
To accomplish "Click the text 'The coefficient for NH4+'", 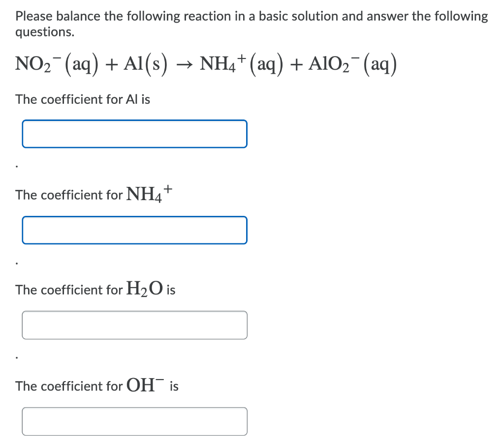I will (93, 193).
